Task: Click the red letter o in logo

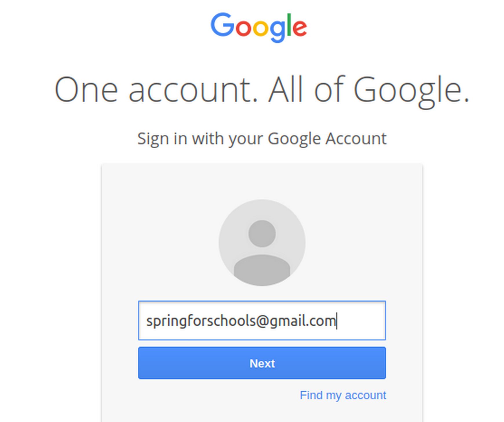Action: [244, 28]
